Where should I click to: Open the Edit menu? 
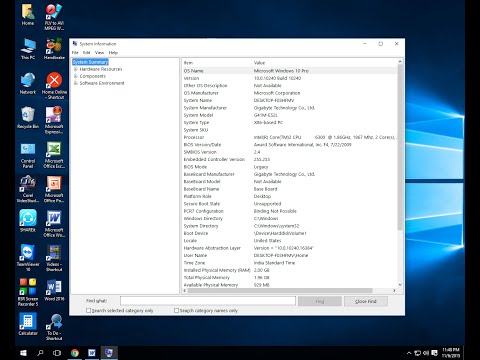point(87,53)
